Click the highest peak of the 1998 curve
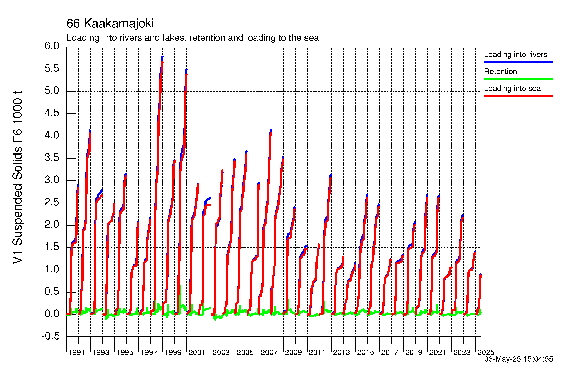The image size is (588, 370). [x=162, y=57]
